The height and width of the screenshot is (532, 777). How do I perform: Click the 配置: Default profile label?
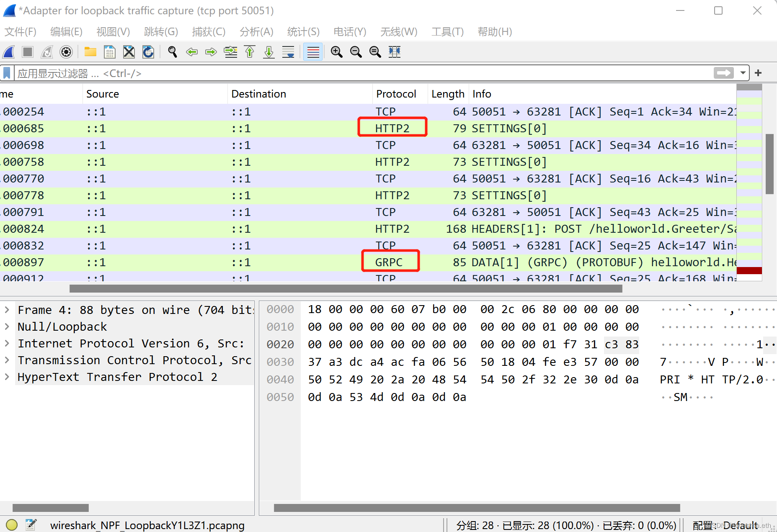point(725,525)
